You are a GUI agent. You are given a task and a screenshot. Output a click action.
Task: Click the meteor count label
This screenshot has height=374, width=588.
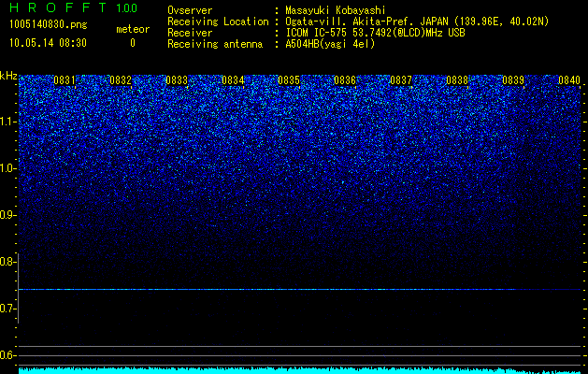(x=133, y=29)
